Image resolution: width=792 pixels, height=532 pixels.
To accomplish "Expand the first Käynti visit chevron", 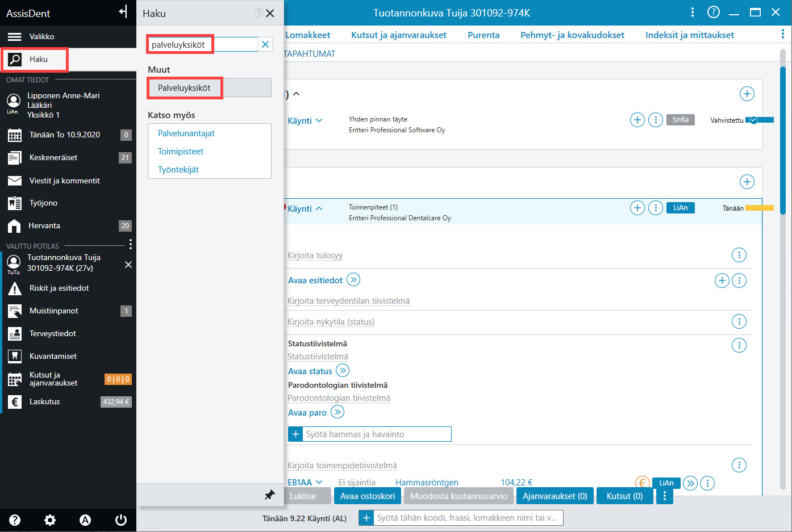I will (x=319, y=120).
